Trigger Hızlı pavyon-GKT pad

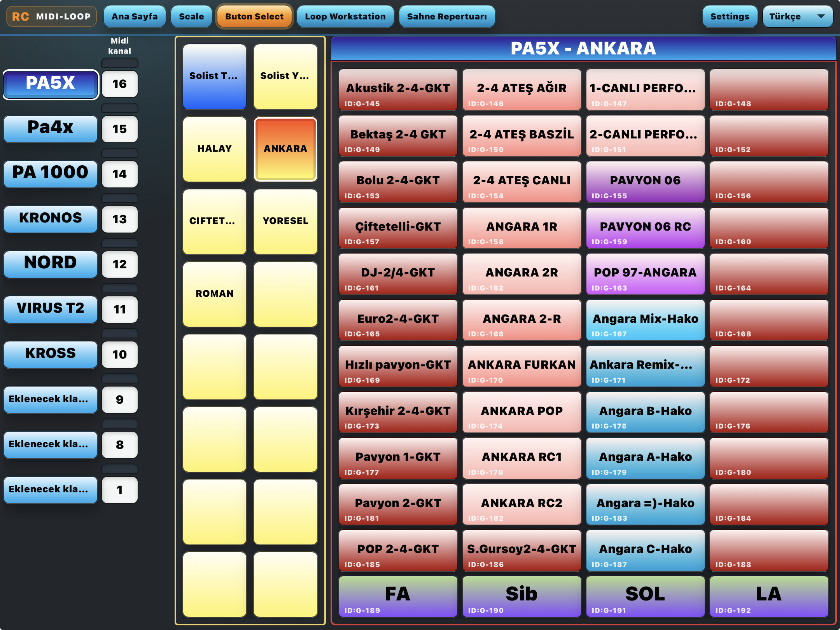[x=398, y=366]
